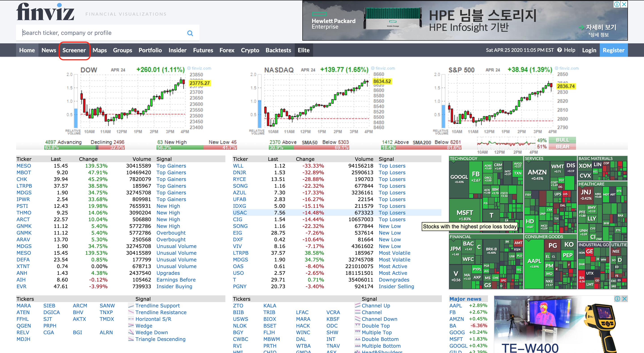The height and width of the screenshot is (353, 644).
Task: Open the Screener page
Action: point(74,50)
